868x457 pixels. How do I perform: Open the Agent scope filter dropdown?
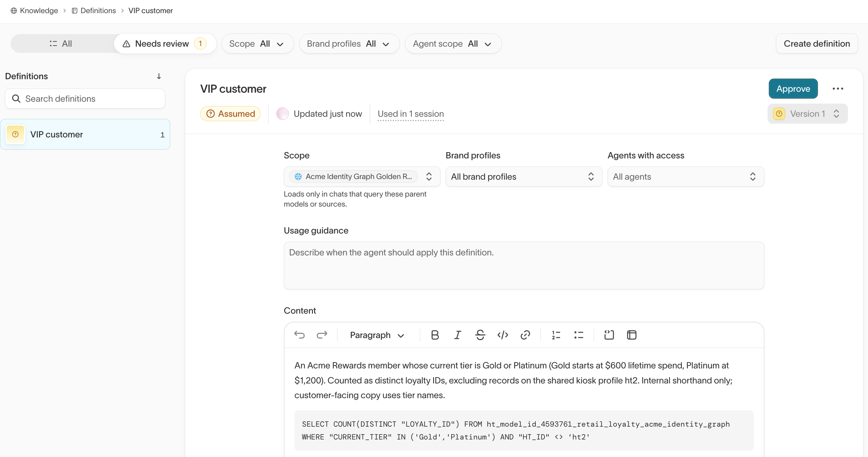(x=453, y=44)
